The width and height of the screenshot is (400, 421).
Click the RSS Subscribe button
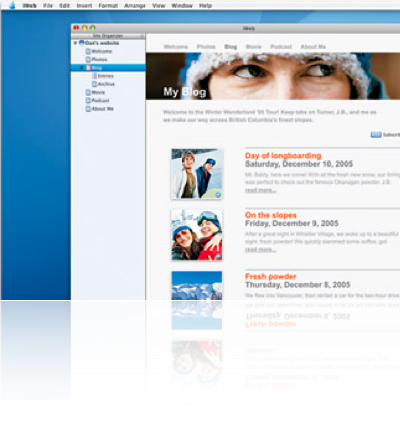[385, 135]
